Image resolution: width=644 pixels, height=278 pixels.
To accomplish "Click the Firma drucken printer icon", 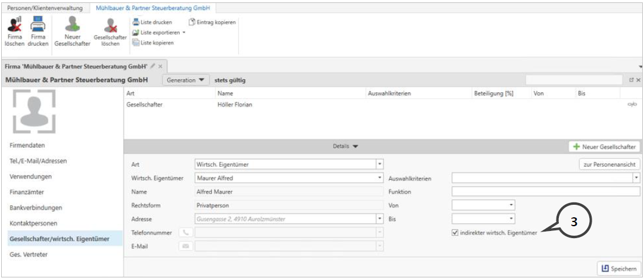I will click(x=38, y=25).
